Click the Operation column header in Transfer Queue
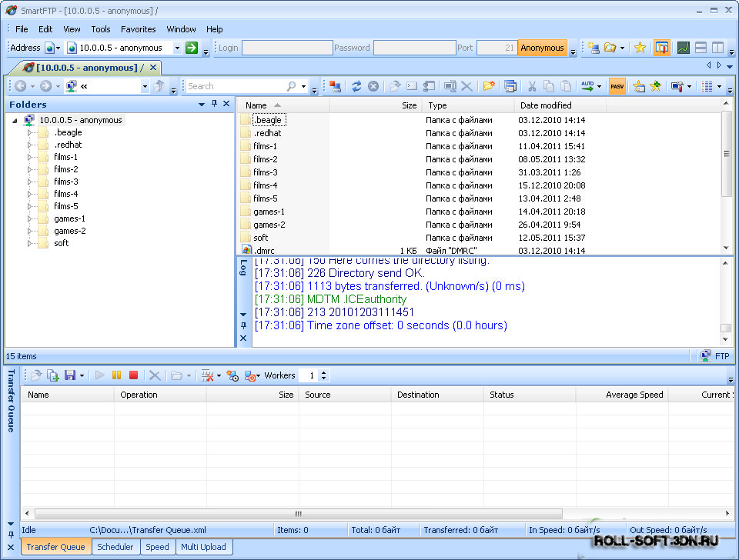 (160, 395)
